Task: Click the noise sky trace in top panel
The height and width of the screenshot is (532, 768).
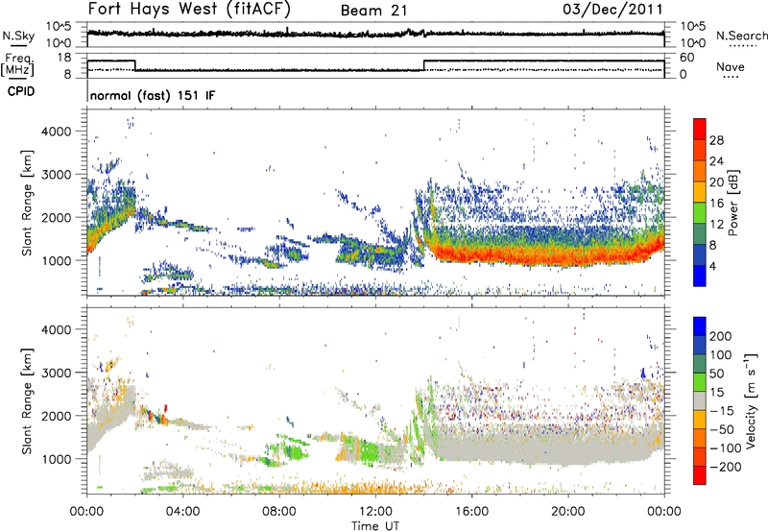Action: pyautogui.click(x=375, y=34)
